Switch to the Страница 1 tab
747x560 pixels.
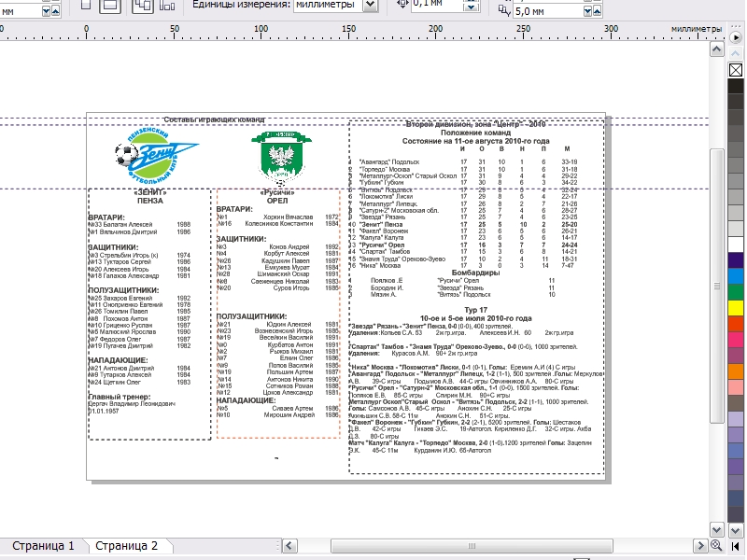click(x=43, y=546)
